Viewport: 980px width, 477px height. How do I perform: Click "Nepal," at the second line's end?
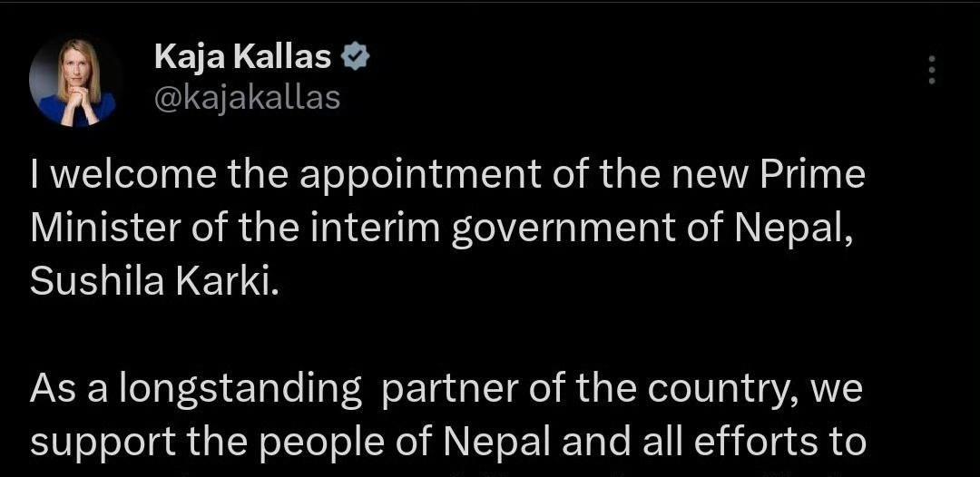(x=793, y=229)
